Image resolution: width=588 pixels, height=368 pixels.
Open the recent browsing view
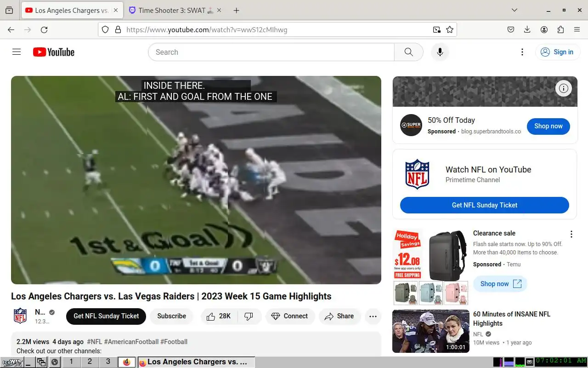(9, 10)
